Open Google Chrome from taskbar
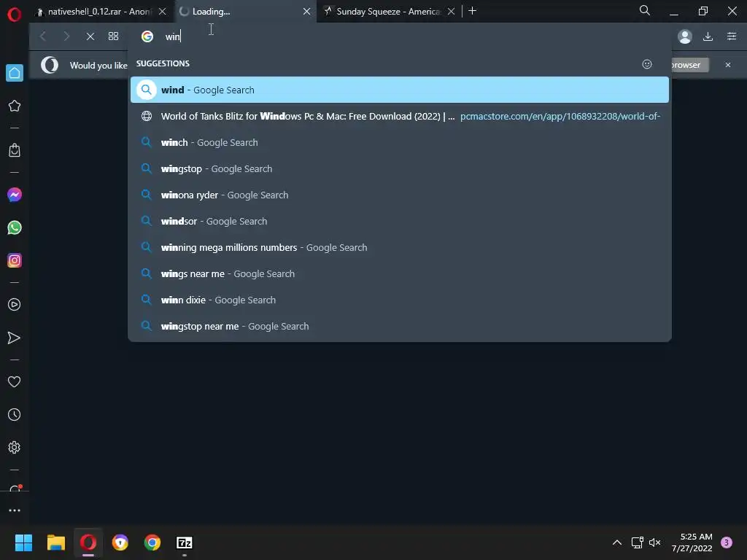The height and width of the screenshot is (560, 747). (152, 542)
